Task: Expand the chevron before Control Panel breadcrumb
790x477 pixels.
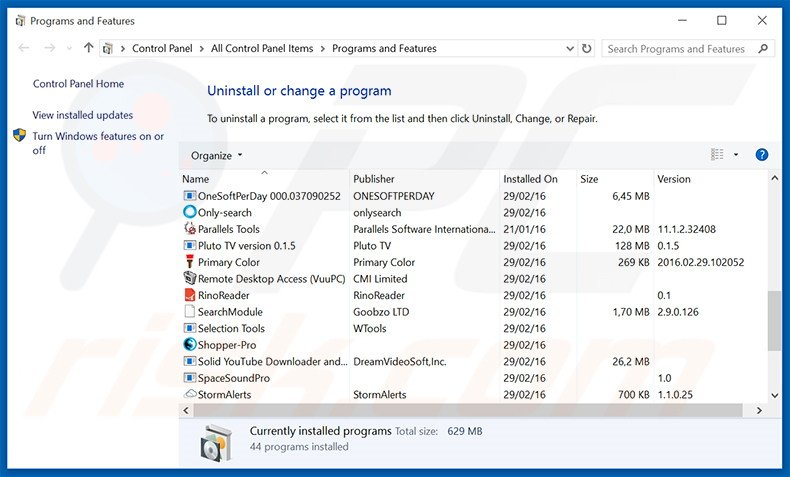Action: pos(122,49)
